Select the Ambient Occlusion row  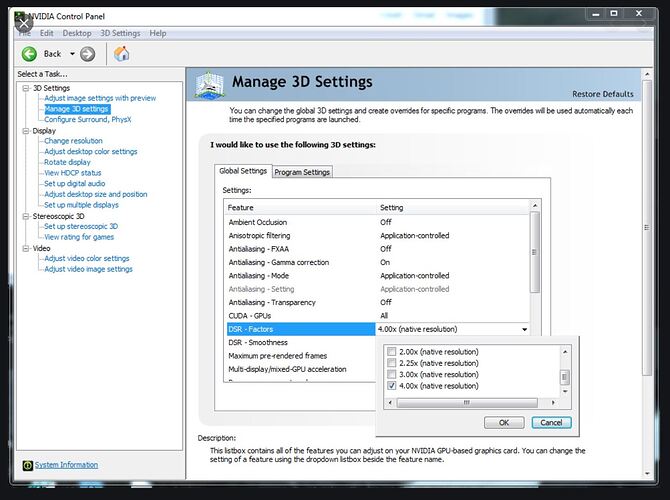click(376, 222)
